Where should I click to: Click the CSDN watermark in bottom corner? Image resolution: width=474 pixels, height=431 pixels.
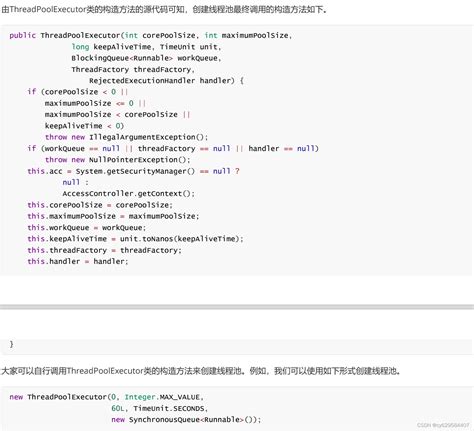[x=443, y=425]
